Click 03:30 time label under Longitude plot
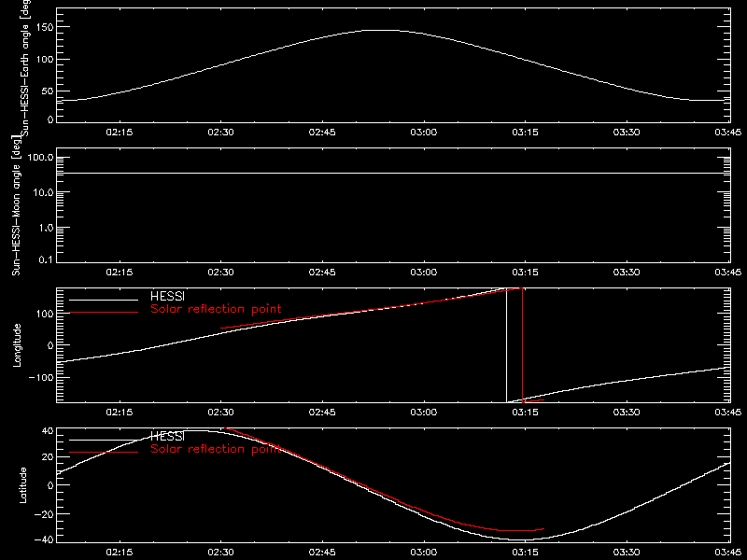The image size is (747, 560). 627,412
